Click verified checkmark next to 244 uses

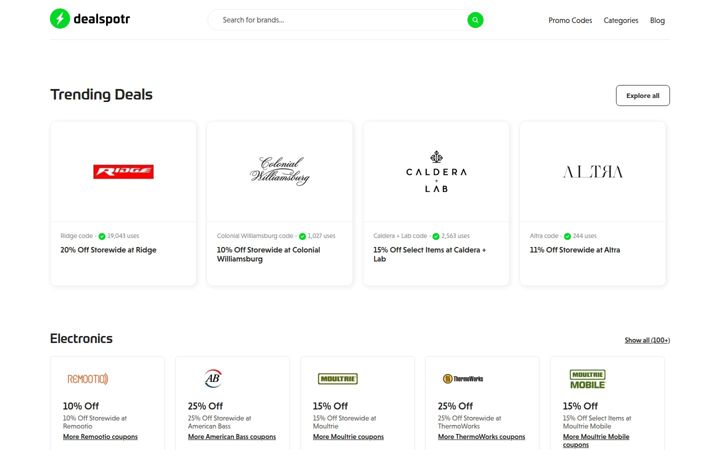pos(567,236)
